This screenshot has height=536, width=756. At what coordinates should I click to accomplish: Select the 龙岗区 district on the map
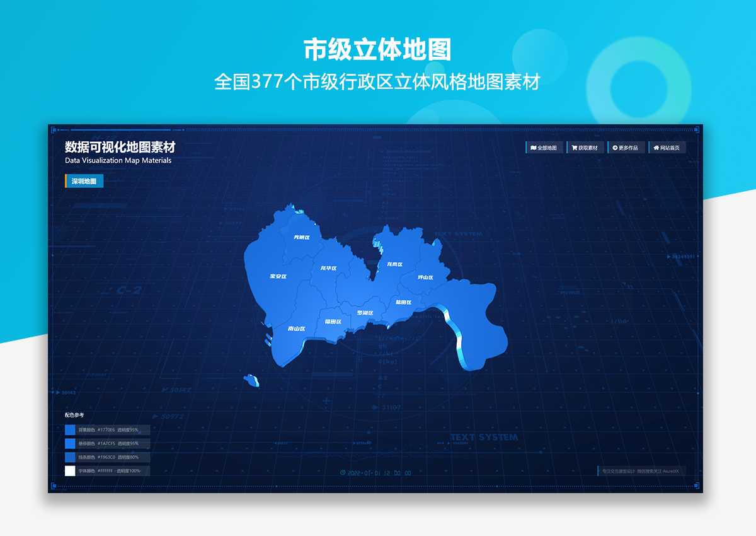[x=394, y=264]
